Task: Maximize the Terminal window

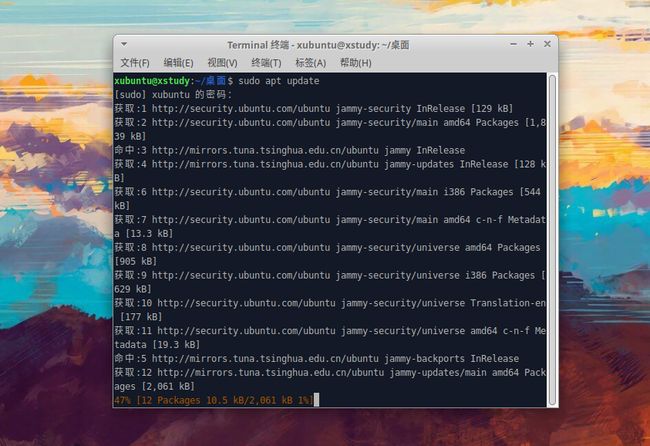Action: [530, 44]
